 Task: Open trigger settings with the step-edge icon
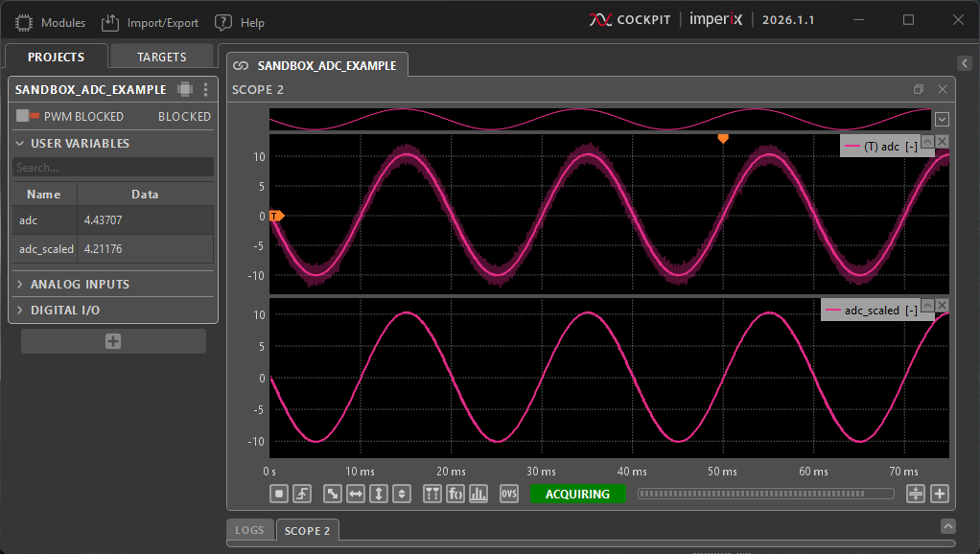coord(302,494)
